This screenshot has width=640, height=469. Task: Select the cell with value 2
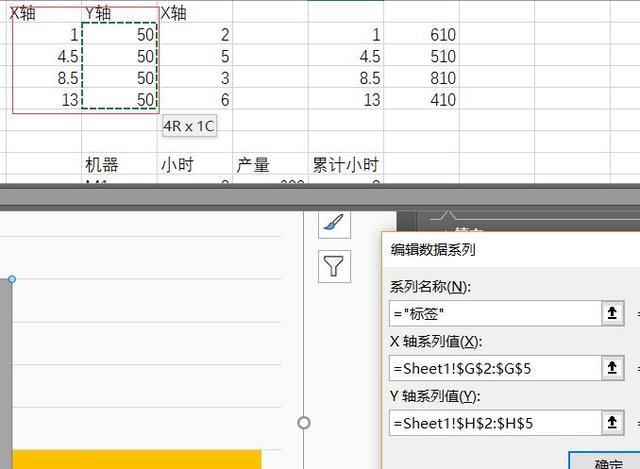point(195,34)
